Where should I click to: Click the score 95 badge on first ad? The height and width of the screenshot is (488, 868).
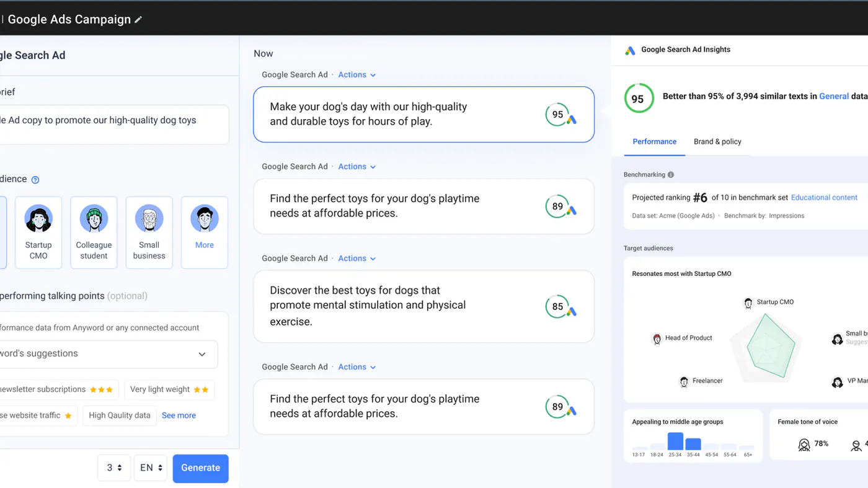click(558, 114)
